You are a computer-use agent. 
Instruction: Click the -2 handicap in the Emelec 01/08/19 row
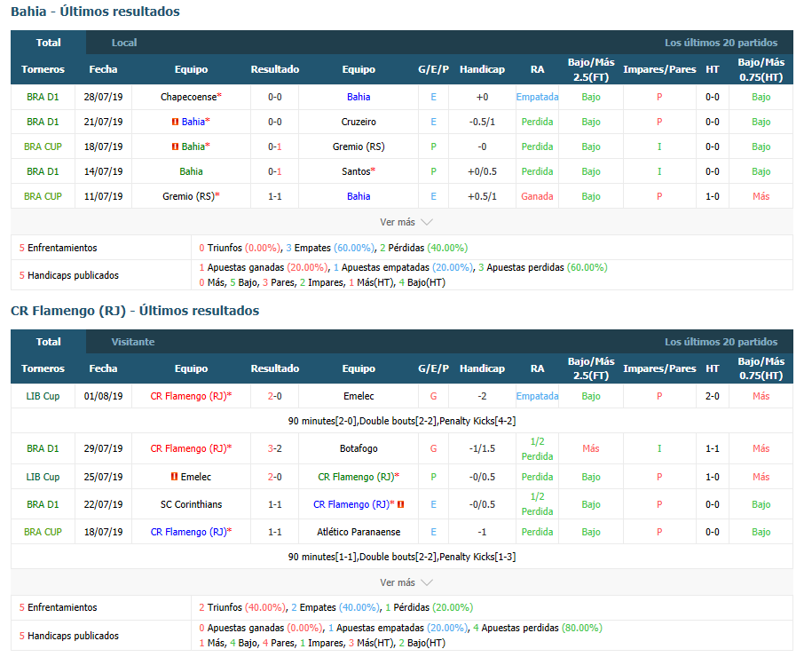pyautogui.click(x=482, y=396)
